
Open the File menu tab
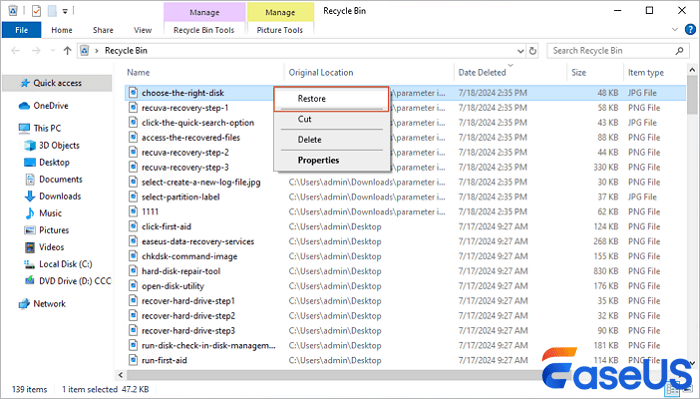point(21,30)
